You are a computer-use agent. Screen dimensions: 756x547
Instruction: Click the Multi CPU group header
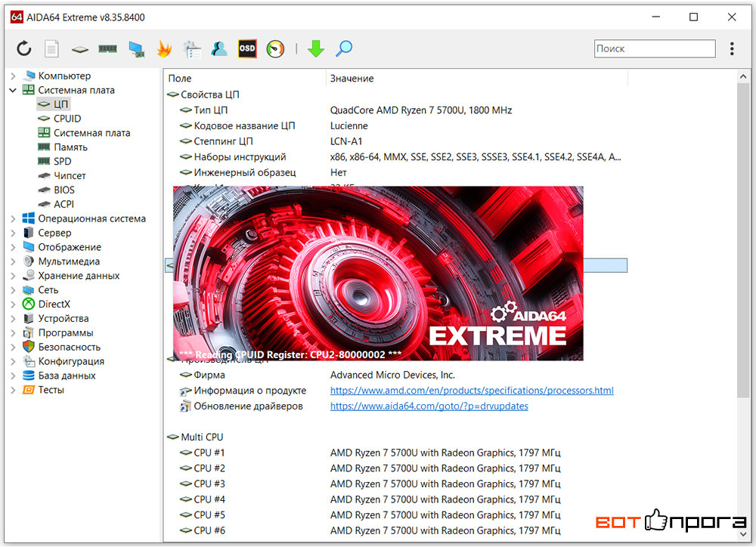(x=195, y=437)
